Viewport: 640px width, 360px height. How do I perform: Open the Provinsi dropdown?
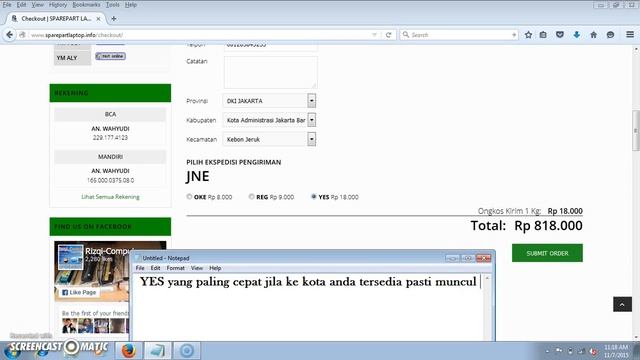click(x=269, y=101)
